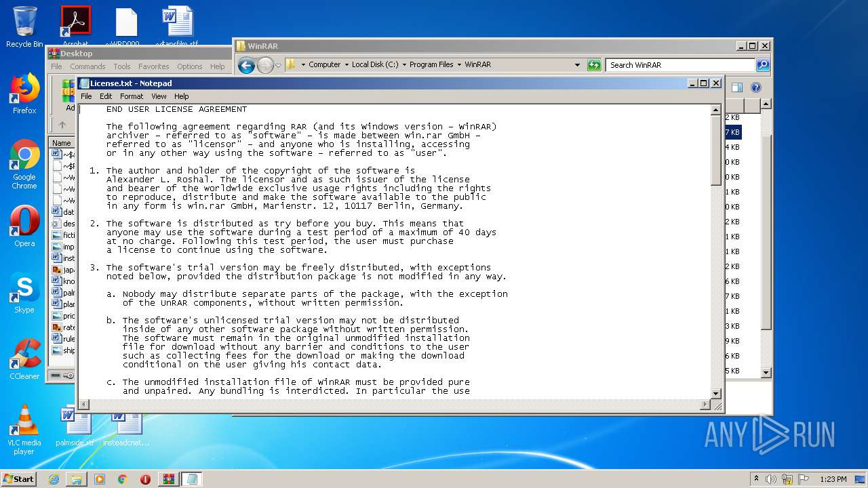Click the Program Files breadcrumb segment

click(x=431, y=65)
